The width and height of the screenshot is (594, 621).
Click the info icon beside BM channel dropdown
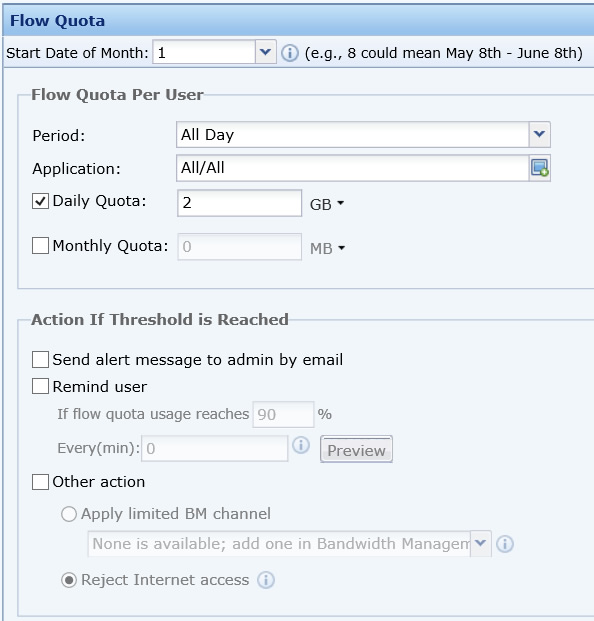point(505,544)
